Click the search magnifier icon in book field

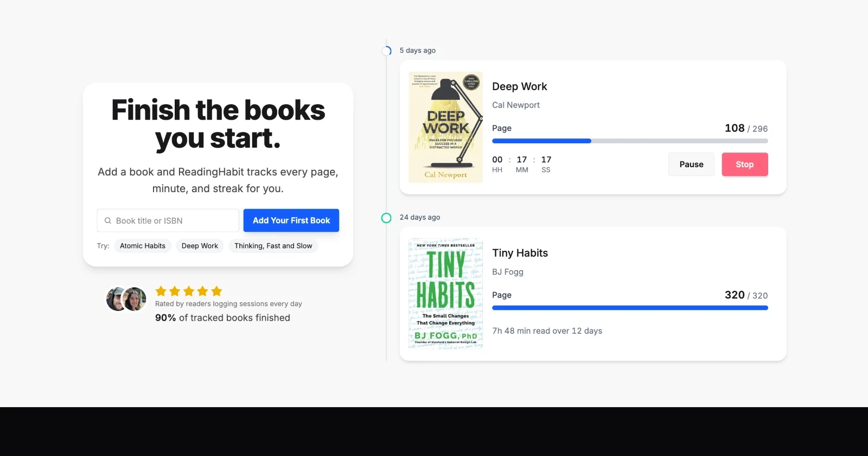click(108, 220)
